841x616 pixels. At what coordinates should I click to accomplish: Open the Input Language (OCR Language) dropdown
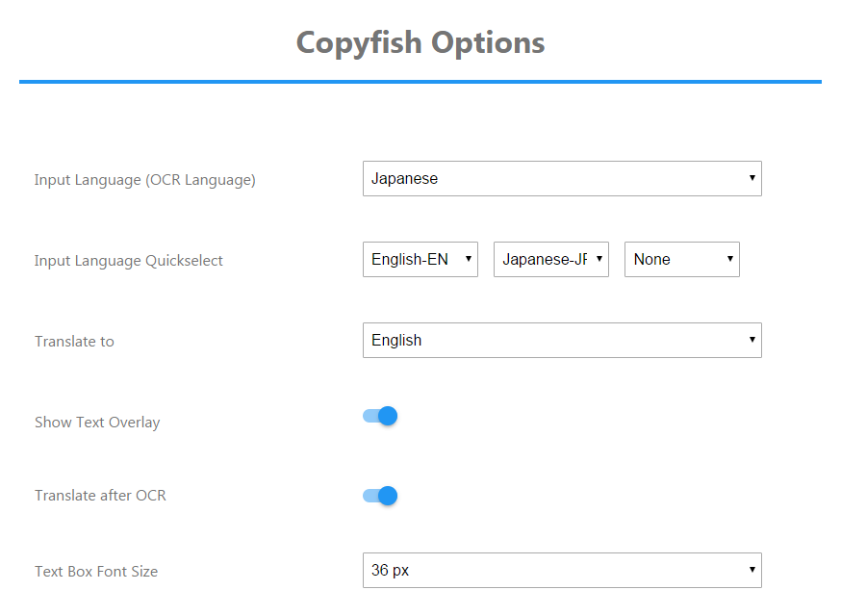[x=562, y=179]
